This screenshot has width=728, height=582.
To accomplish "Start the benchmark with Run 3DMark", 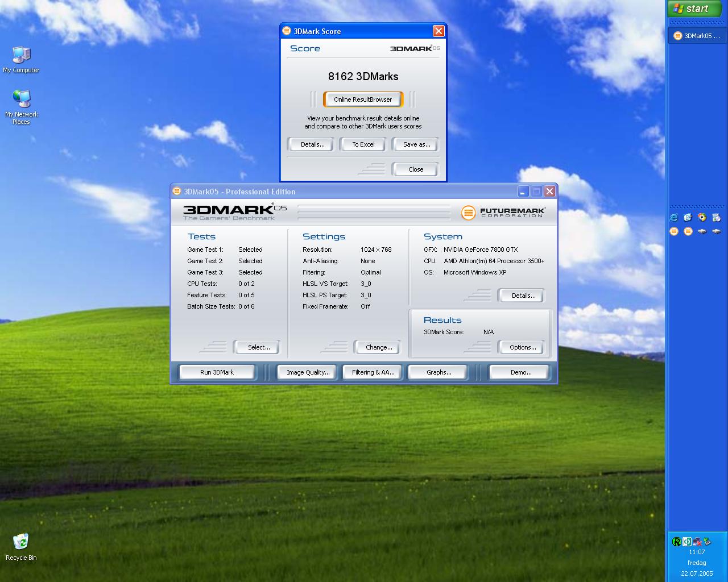I will (x=217, y=372).
